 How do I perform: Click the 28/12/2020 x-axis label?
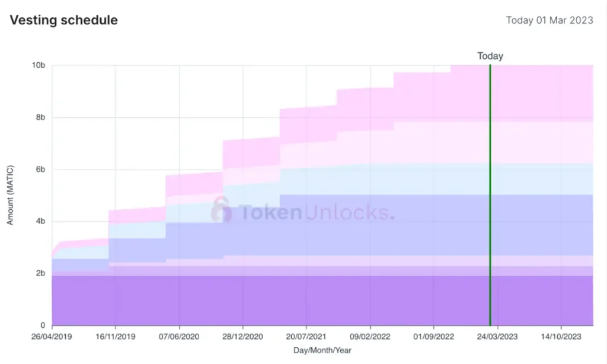[242, 336]
